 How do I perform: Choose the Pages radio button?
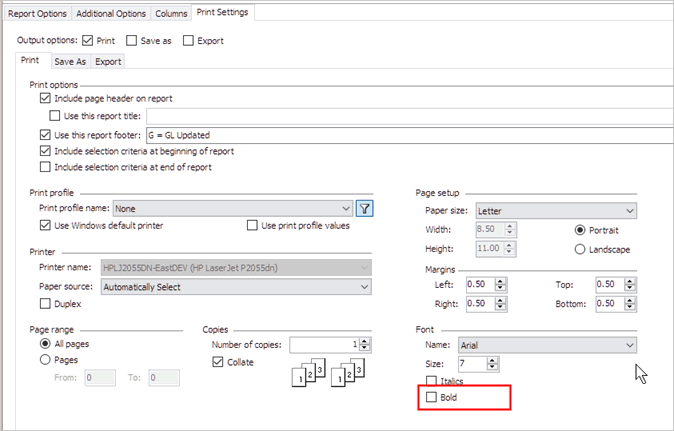[x=45, y=360]
